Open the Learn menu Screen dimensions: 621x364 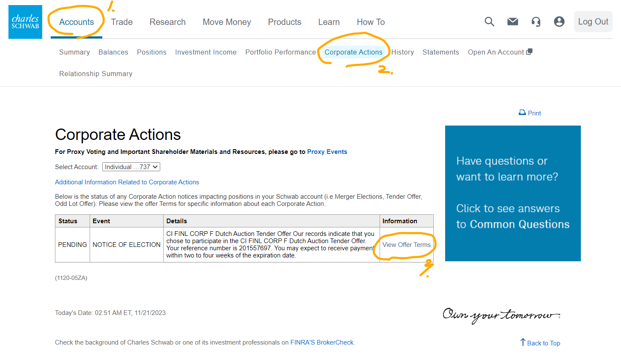pos(329,22)
